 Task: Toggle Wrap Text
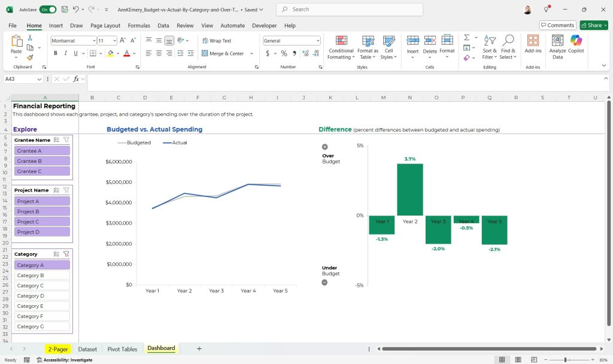pyautogui.click(x=217, y=41)
